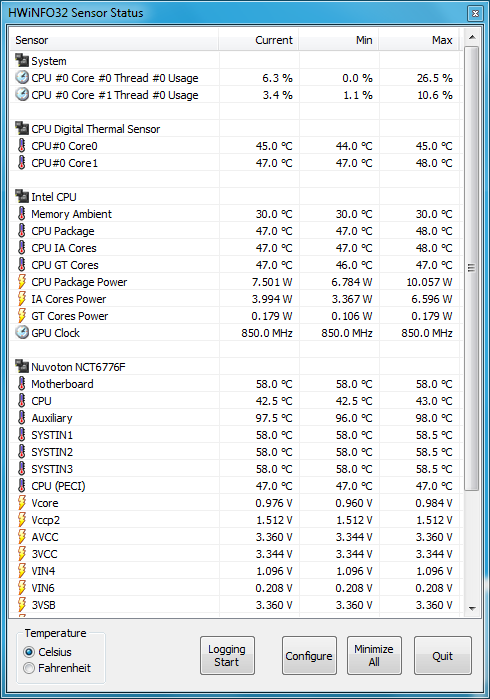Click the scrollbar up arrow
This screenshot has height=699, width=490.
point(472,37)
